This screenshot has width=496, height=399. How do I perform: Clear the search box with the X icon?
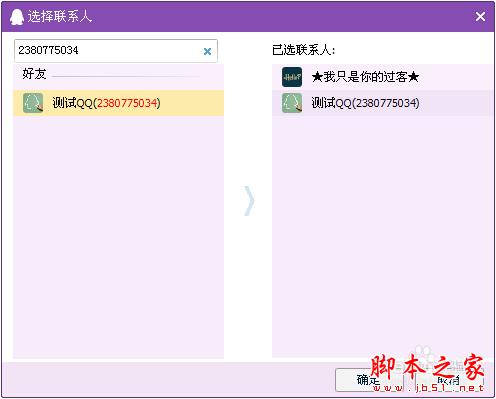click(207, 51)
